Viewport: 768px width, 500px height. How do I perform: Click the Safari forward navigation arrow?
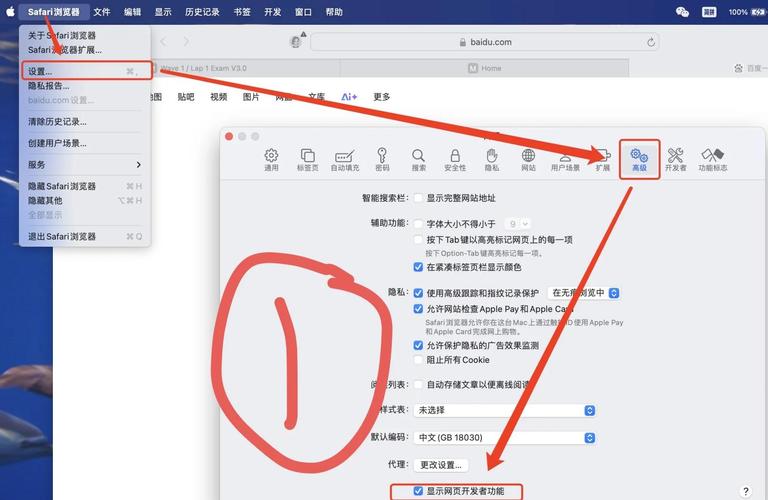click(x=186, y=42)
